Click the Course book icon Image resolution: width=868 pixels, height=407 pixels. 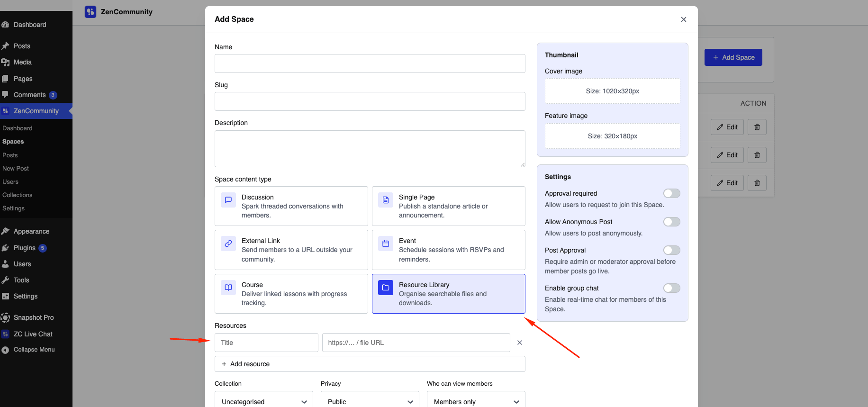[228, 288]
